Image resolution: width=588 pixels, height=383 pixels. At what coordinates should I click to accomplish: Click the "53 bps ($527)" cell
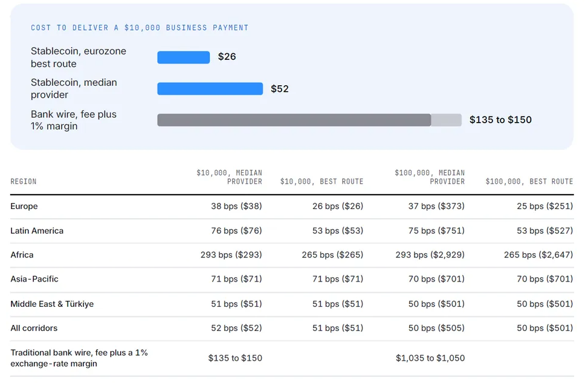pyautogui.click(x=545, y=231)
